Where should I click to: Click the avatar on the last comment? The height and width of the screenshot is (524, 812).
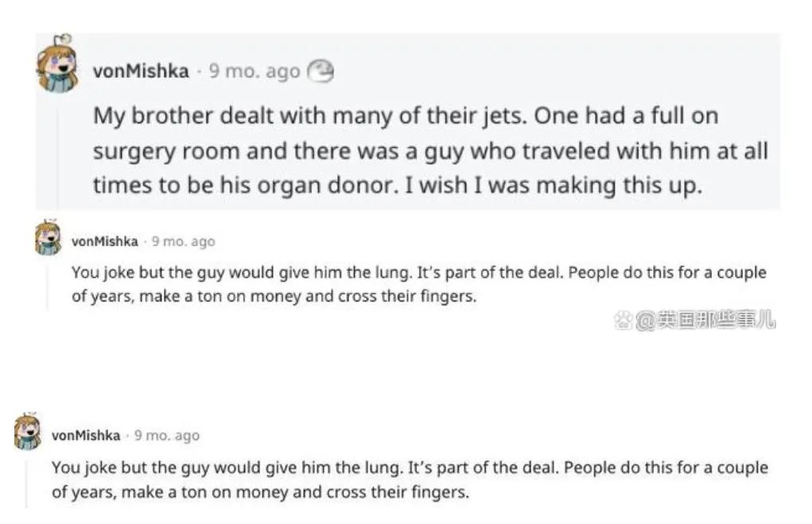(x=28, y=432)
